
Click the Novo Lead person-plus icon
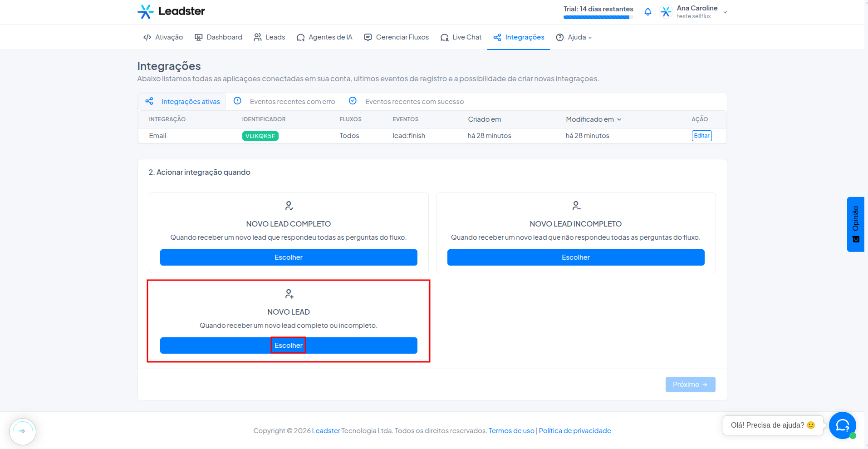click(x=289, y=294)
